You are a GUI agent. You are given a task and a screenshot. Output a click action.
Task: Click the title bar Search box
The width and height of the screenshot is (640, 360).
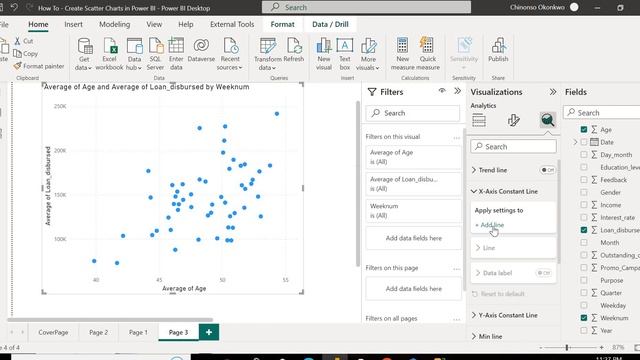[x=366, y=7]
